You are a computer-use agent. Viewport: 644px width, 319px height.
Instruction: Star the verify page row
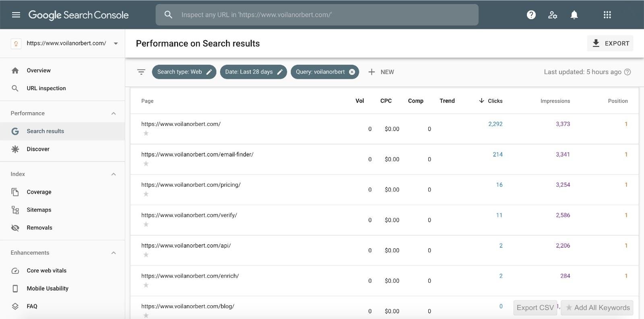point(146,224)
